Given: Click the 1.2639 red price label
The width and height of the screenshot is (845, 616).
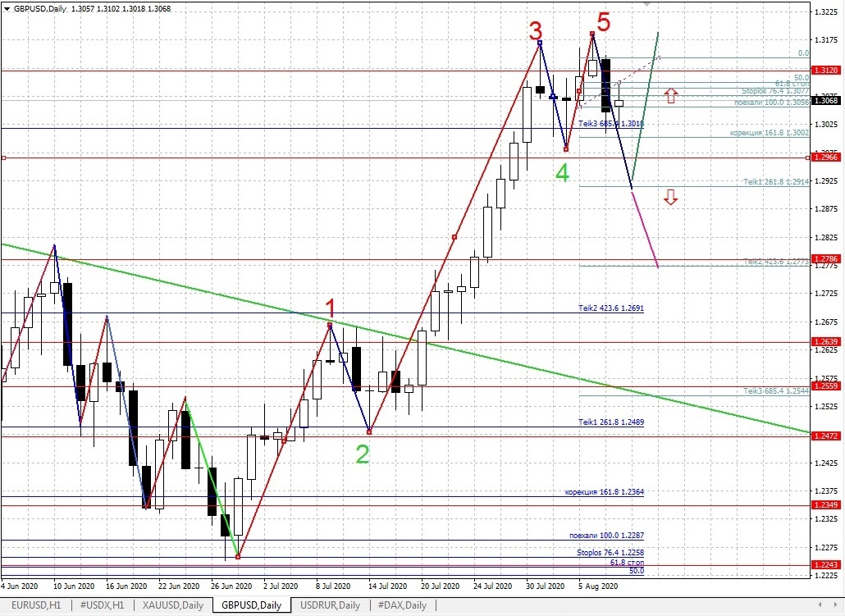Looking at the screenshot, I should [826, 342].
